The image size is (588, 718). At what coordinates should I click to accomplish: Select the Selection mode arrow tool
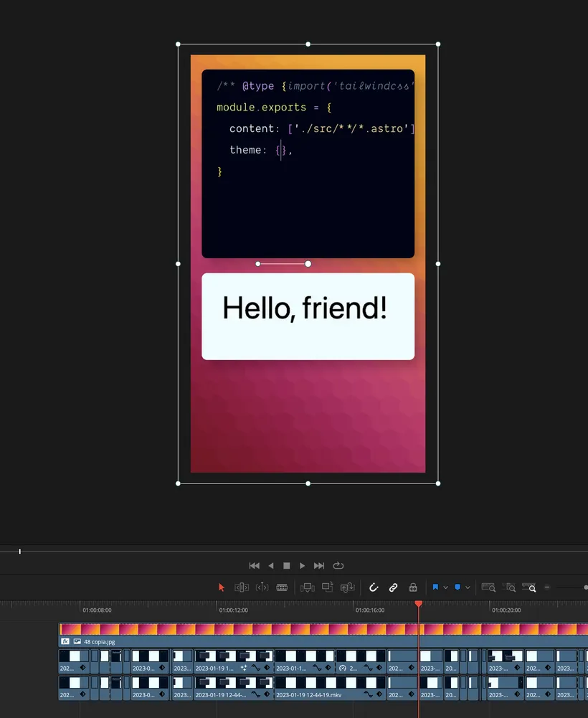(222, 587)
